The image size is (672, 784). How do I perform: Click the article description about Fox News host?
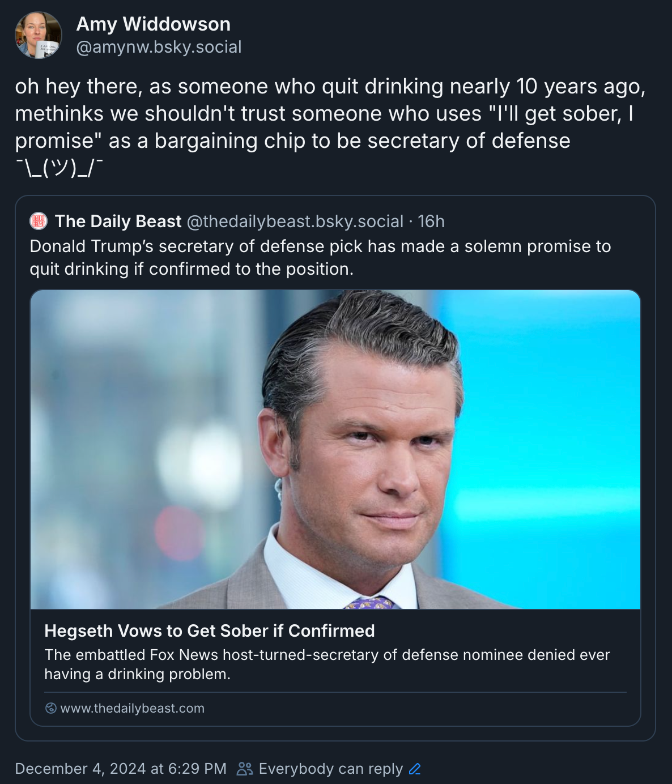point(327,664)
